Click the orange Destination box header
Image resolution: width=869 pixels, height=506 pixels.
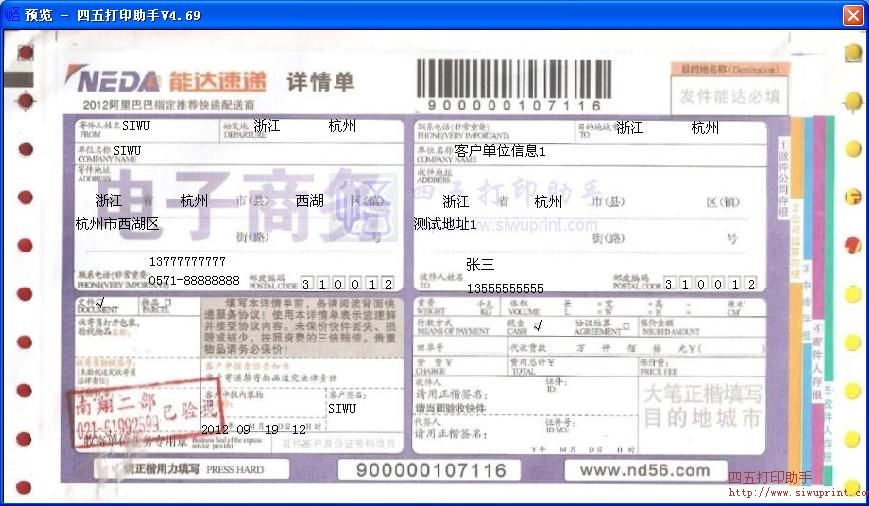pyautogui.click(x=729, y=70)
